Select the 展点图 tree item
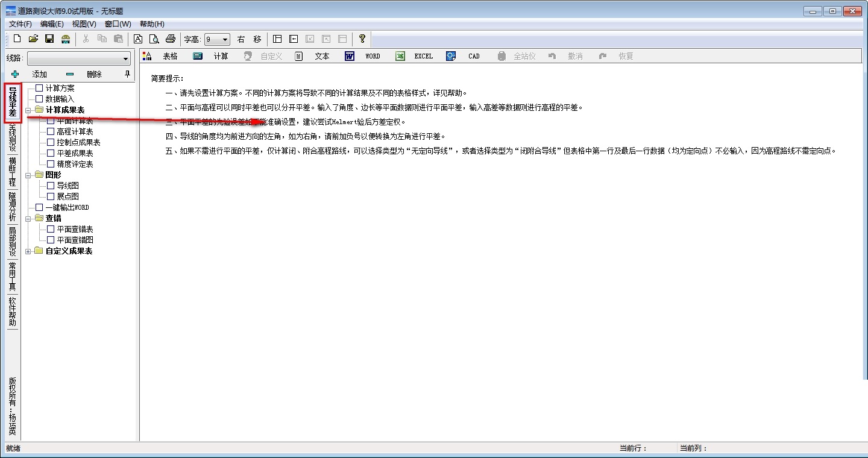Screen dimensions: 868x458 click(68, 196)
